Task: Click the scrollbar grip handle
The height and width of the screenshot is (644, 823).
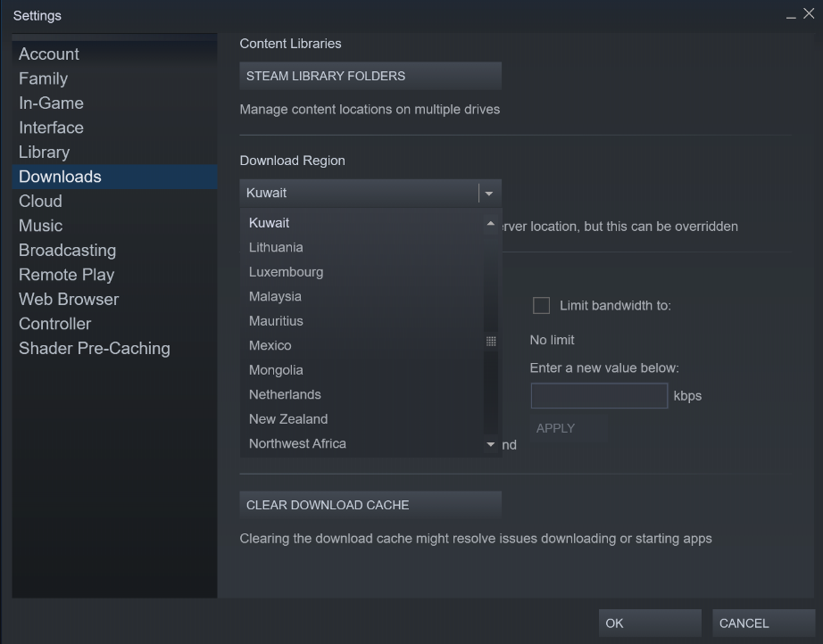Action: (x=491, y=342)
